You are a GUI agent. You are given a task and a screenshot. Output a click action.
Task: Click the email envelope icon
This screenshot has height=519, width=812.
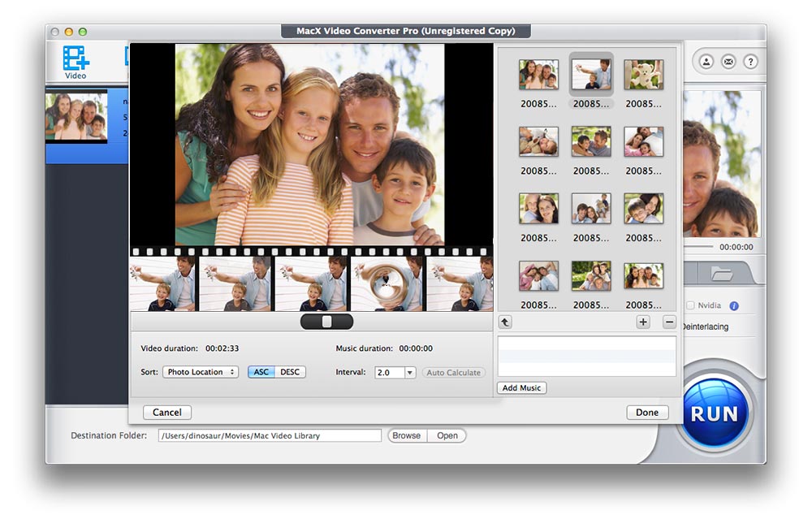tap(728, 62)
